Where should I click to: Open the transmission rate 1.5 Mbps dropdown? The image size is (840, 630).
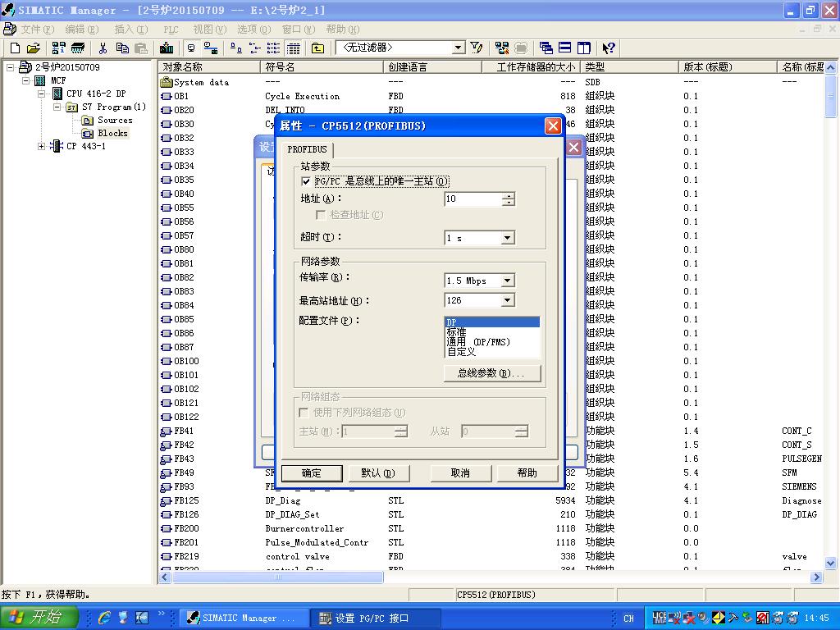[507, 281]
